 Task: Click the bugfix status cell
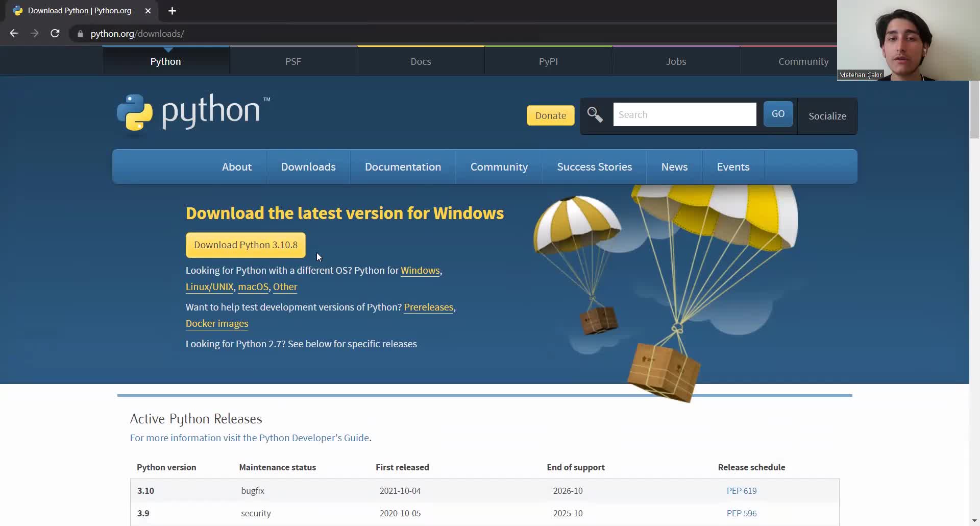(253, 491)
